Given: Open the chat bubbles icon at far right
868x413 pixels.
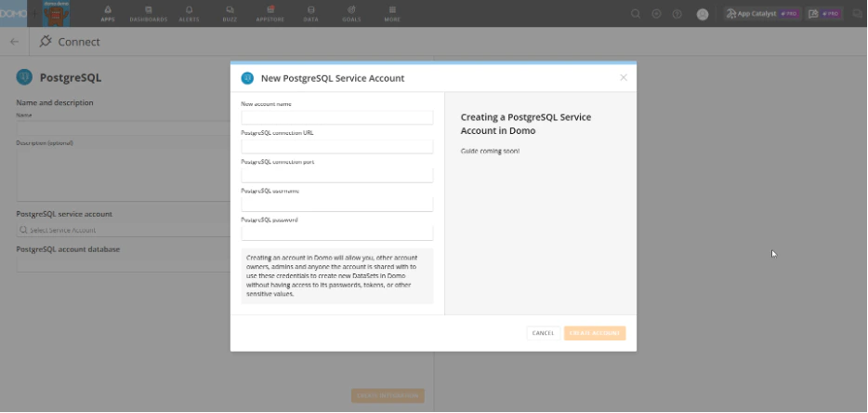Looking at the screenshot, I should [858, 14].
